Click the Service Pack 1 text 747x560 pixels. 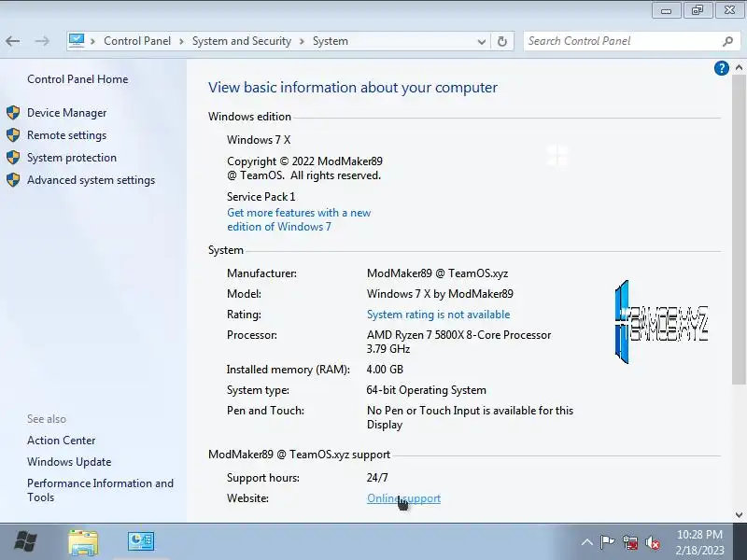click(x=261, y=197)
